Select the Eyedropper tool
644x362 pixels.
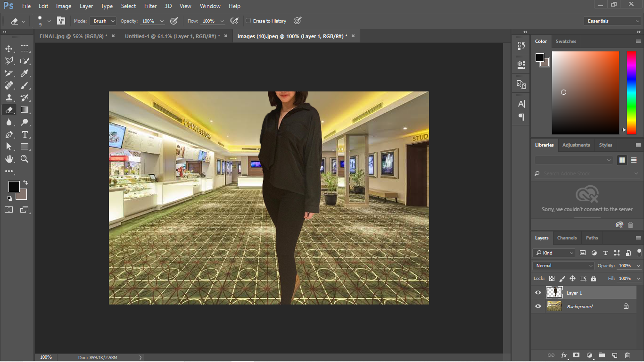tap(25, 73)
